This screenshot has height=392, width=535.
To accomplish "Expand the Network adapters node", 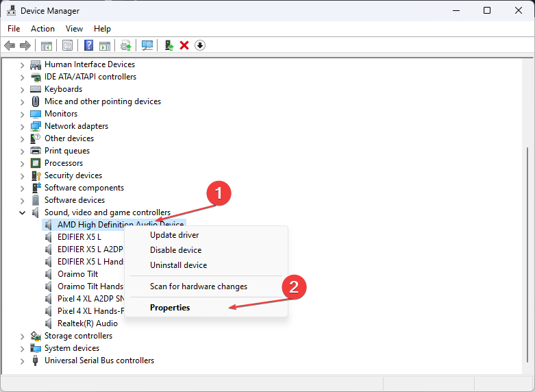I will coord(22,126).
